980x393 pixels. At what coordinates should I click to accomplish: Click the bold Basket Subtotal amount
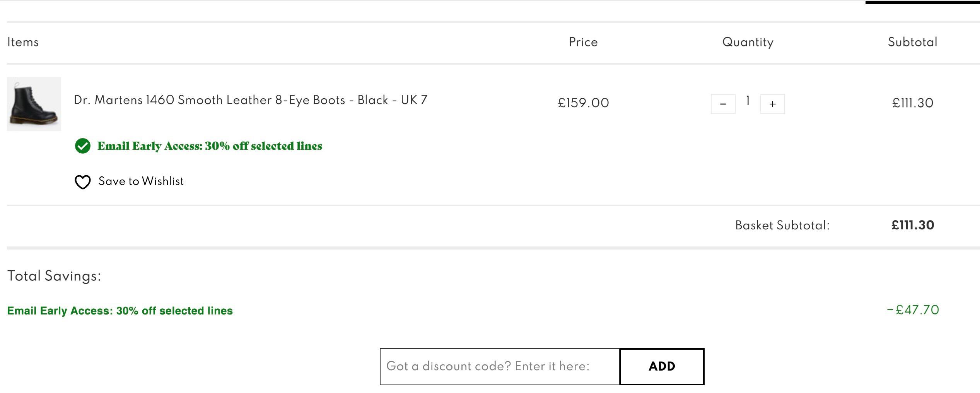[x=912, y=225]
